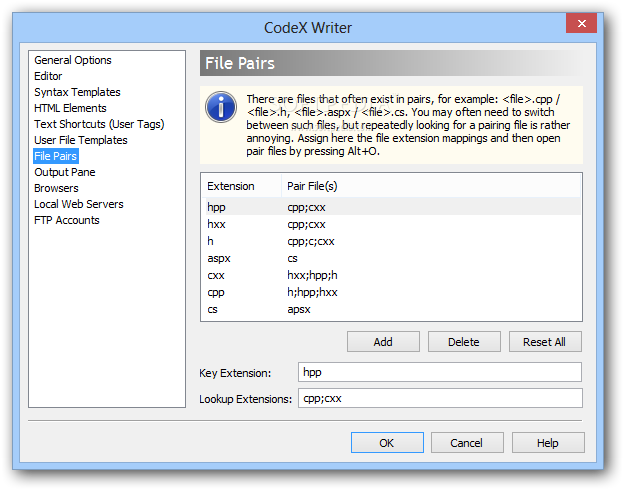Close the CodeX Writer dialog
624x490 pixels.
point(581,23)
